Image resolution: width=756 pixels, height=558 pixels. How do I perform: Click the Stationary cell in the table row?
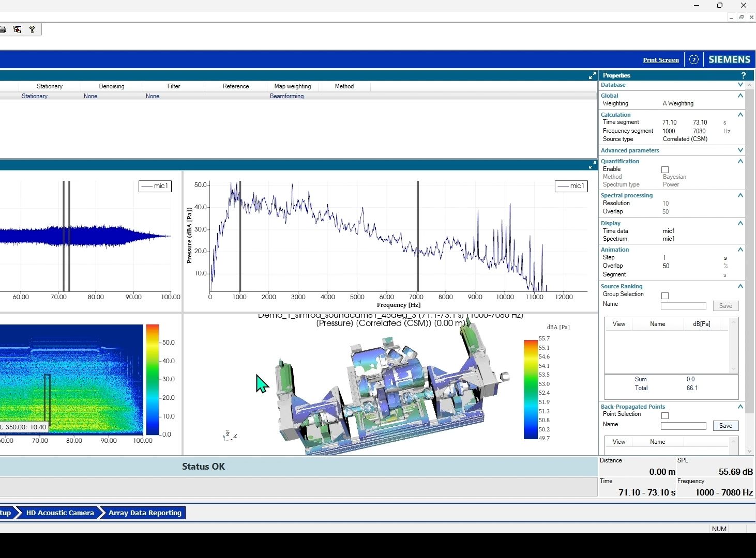pos(35,96)
